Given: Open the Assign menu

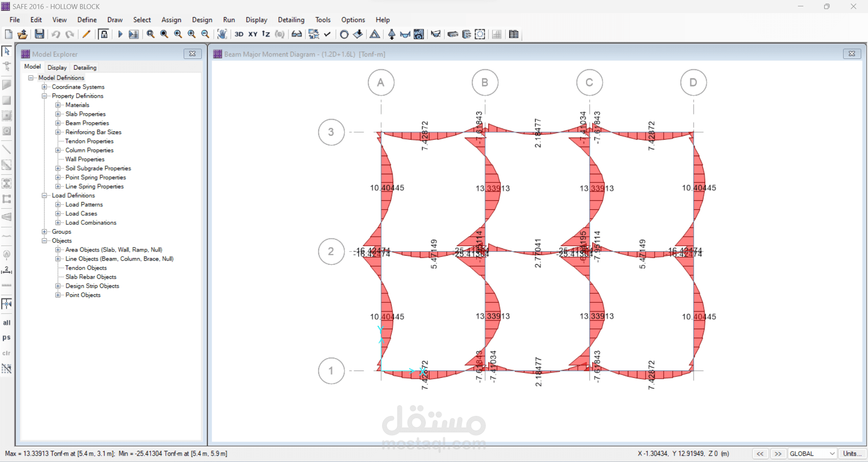Looking at the screenshot, I should (x=171, y=20).
